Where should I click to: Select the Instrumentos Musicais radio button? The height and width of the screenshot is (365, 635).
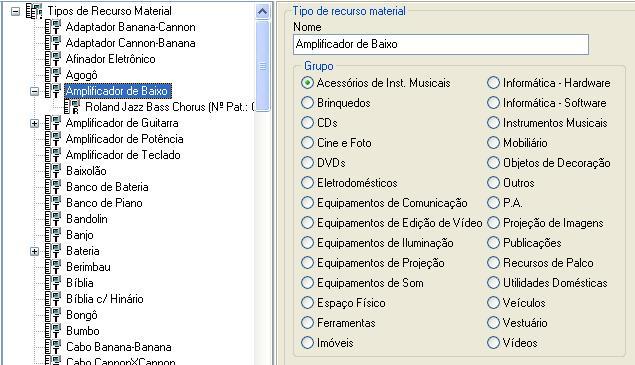[493, 123]
